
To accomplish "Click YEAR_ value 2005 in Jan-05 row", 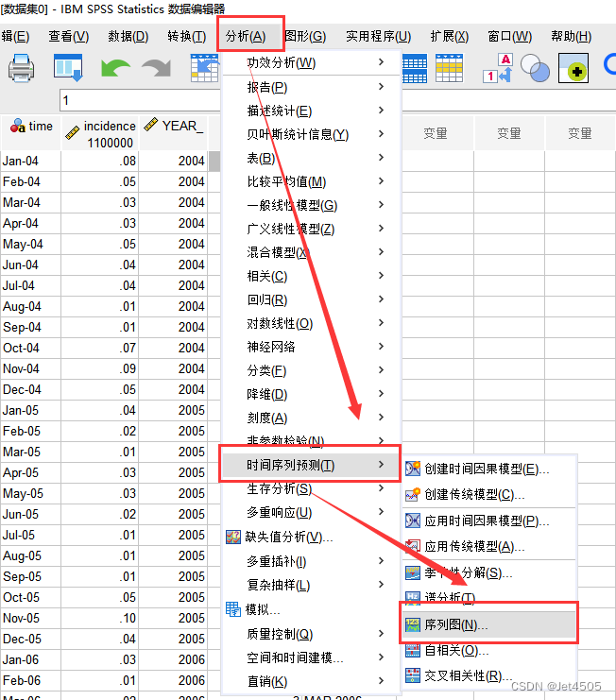I will pyautogui.click(x=173, y=410).
